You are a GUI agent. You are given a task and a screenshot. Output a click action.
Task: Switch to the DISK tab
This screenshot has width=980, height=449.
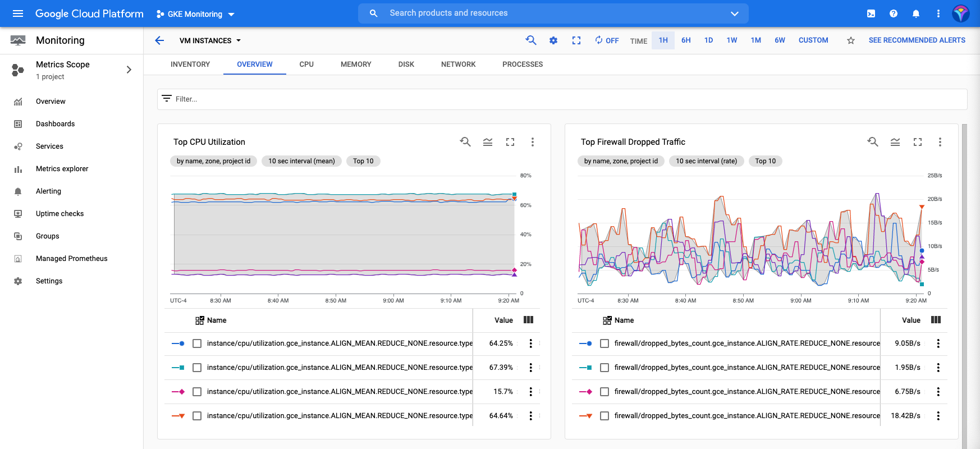coord(406,65)
